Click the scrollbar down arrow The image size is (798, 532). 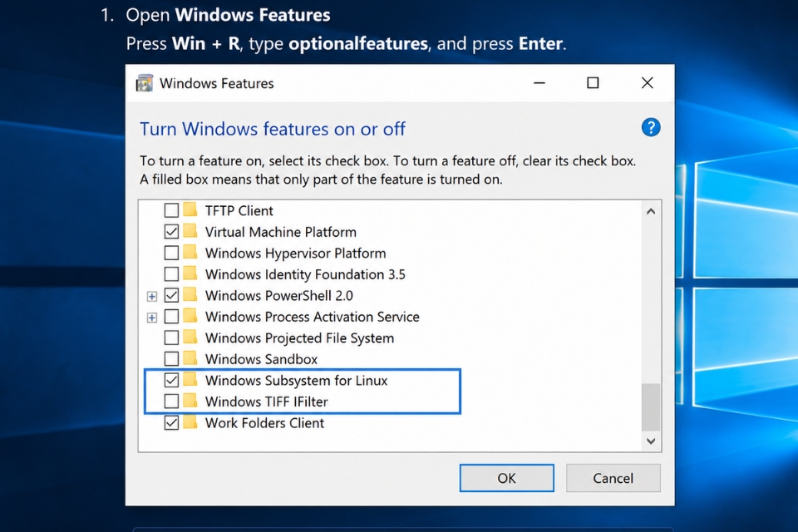coord(651,441)
